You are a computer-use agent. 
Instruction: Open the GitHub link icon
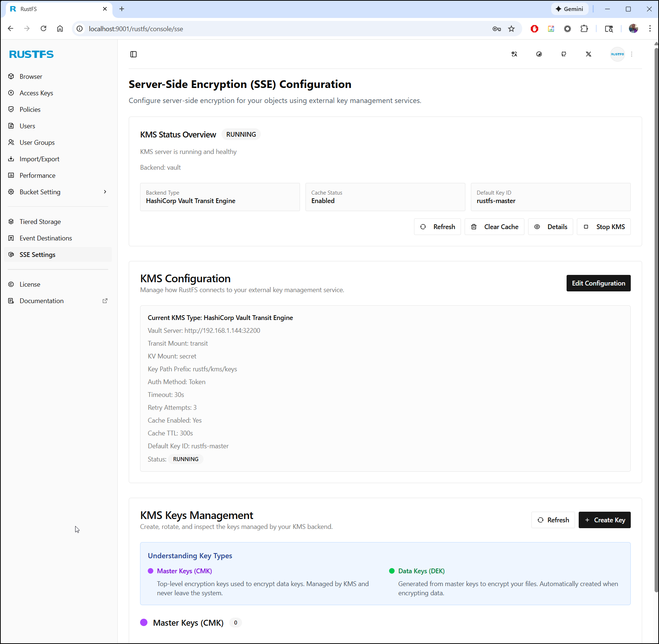coord(564,54)
